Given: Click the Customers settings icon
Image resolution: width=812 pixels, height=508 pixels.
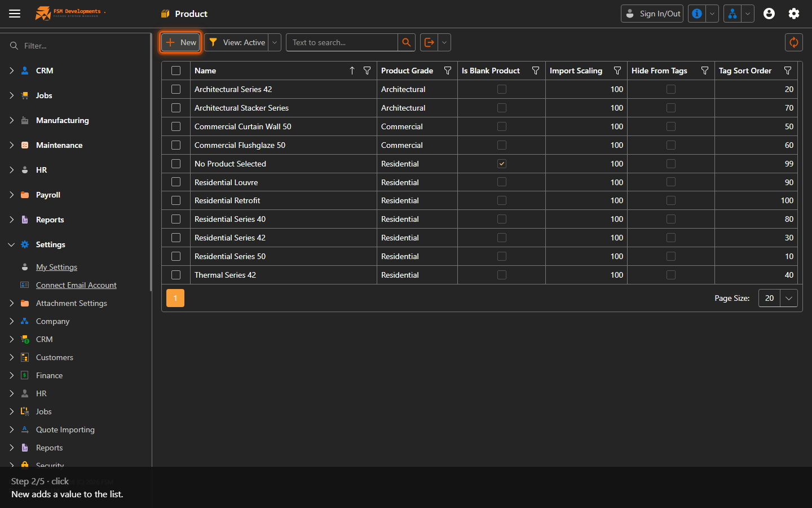Looking at the screenshot, I should tap(25, 357).
